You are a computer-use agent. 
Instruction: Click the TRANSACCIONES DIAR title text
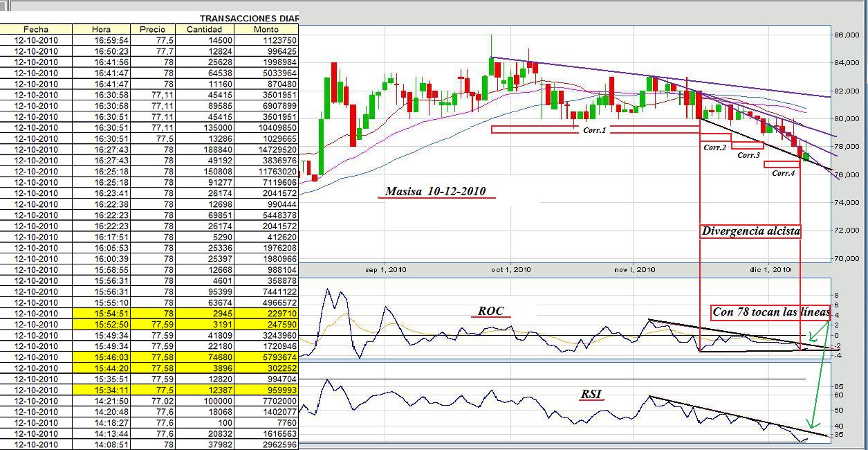(x=249, y=19)
